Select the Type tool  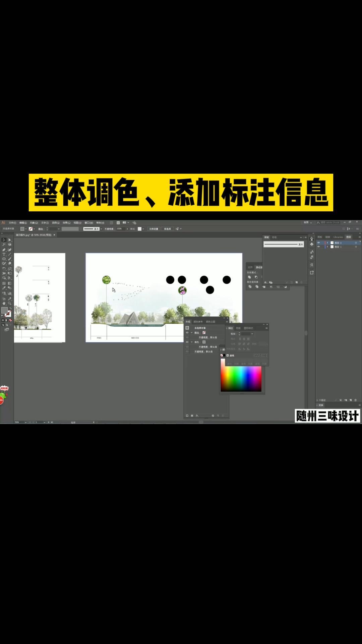[4, 254]
